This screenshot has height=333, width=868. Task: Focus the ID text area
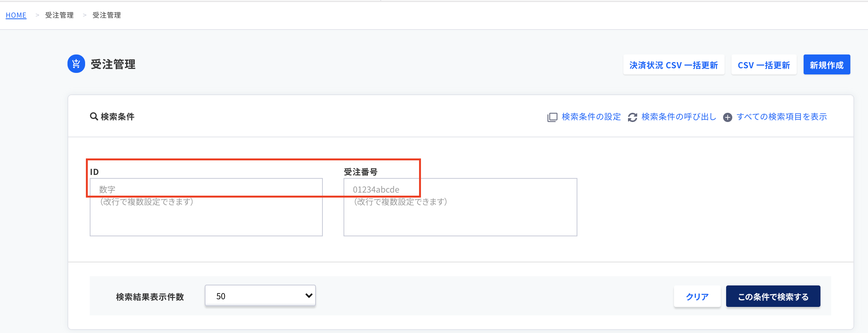pyautogui.click(x=206, y=207)
